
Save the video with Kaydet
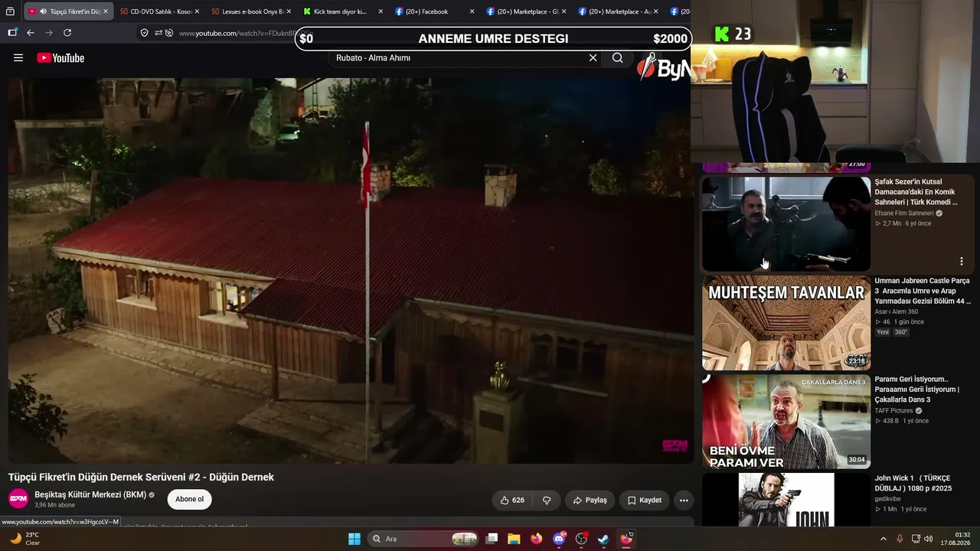pyautogui.click(x=644, y=500)
